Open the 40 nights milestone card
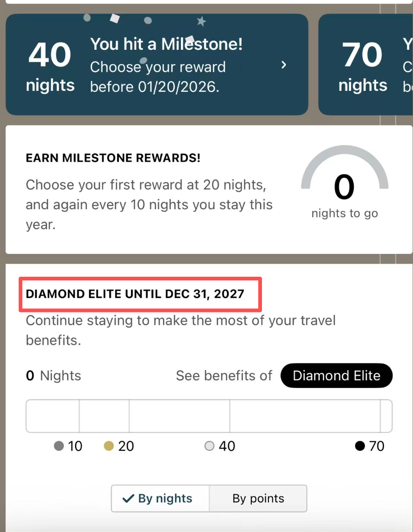The width and height of the screenshot is (413, 532). (157, 64)
